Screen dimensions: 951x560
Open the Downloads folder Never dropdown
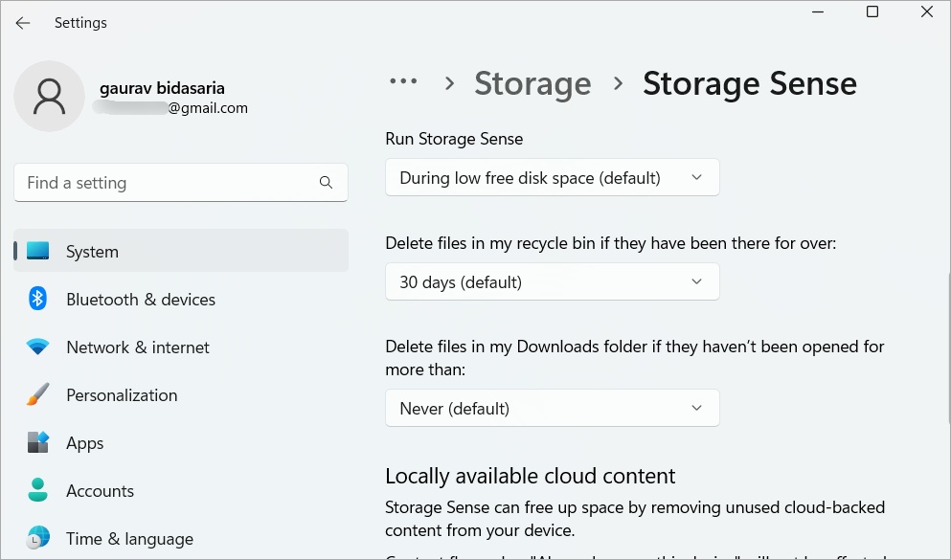pos(552,409)
